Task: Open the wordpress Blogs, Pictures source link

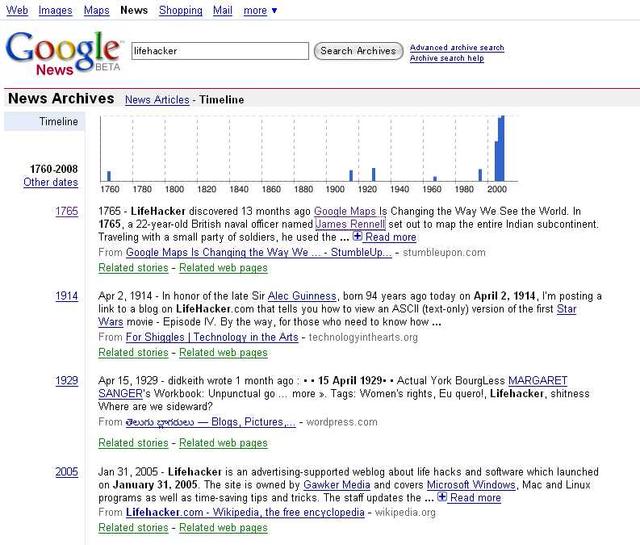Action: point(211,422)
